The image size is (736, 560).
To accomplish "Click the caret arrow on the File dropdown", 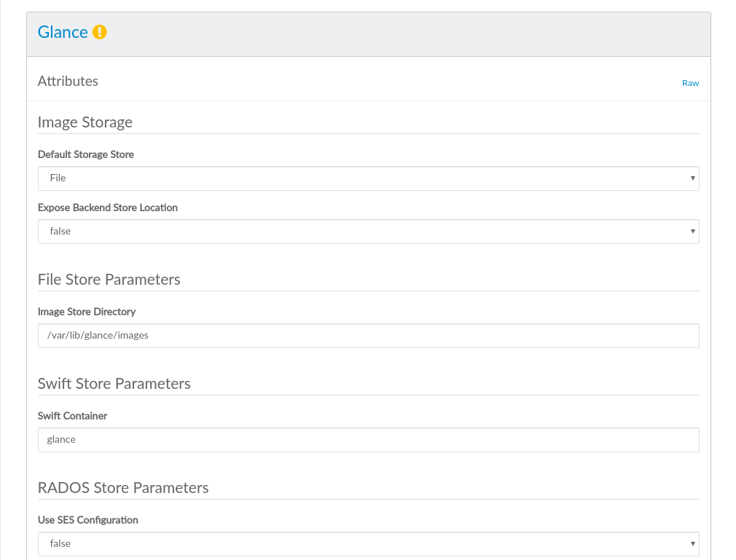I will [692, 178].
